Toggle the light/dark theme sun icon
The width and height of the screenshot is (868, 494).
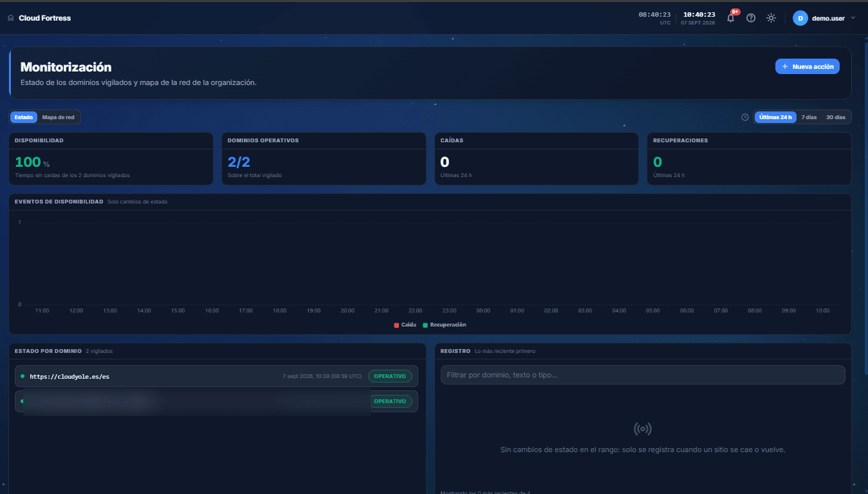click(x=771, y=18)
